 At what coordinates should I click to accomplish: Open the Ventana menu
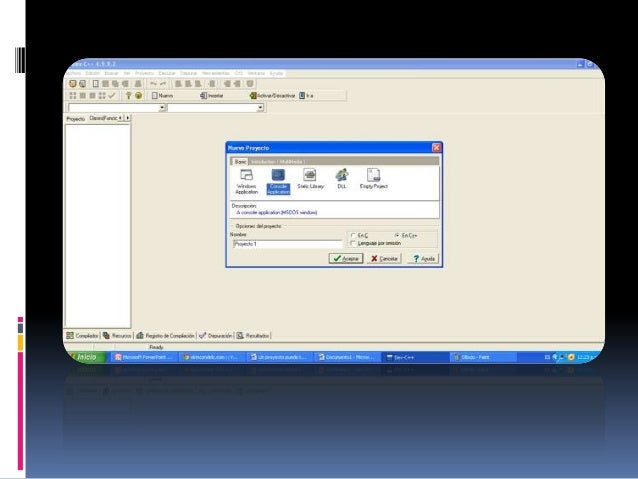(x=256, y=73)
